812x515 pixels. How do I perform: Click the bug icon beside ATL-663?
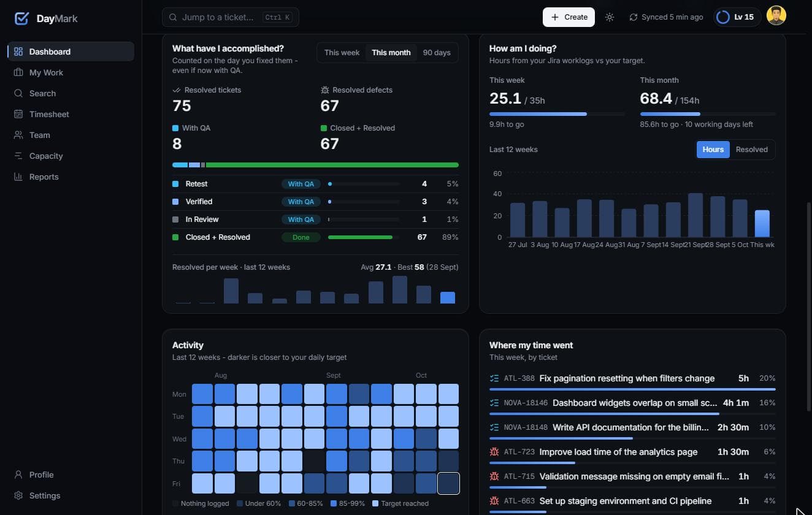click(494, 501)
